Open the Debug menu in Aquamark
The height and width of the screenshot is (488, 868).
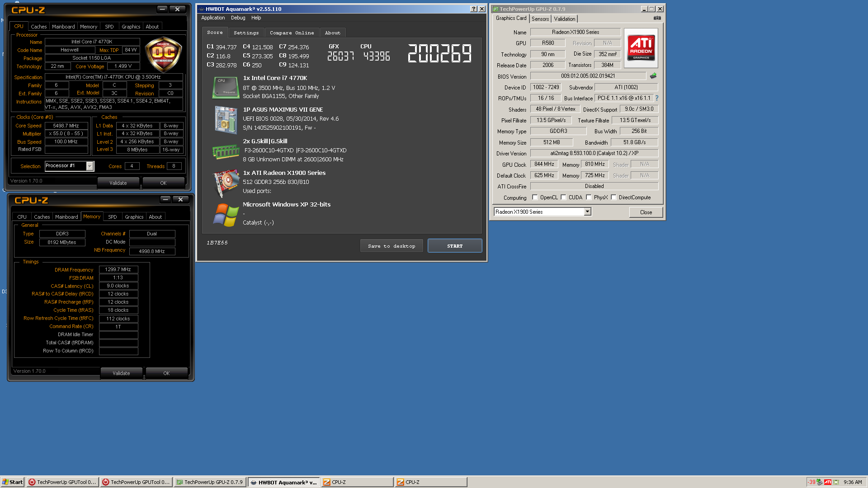(x=238, y=18)
